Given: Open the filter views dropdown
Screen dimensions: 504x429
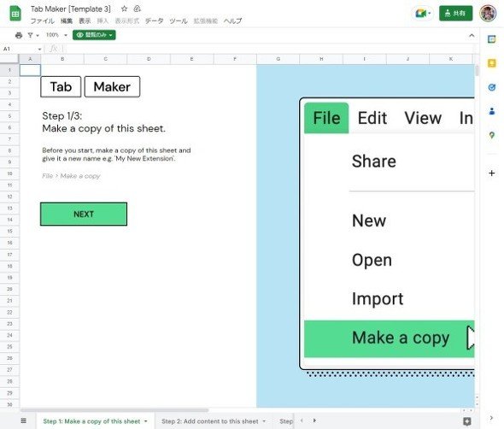Looking at the screenshot, I should click(x=33, y=35).
